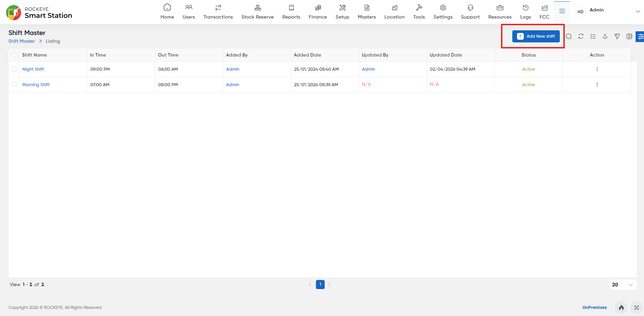The height and width of the screenshot is (316, 644).
Task: Expand the Admin user profile dropdown
Action: (638, 11)
